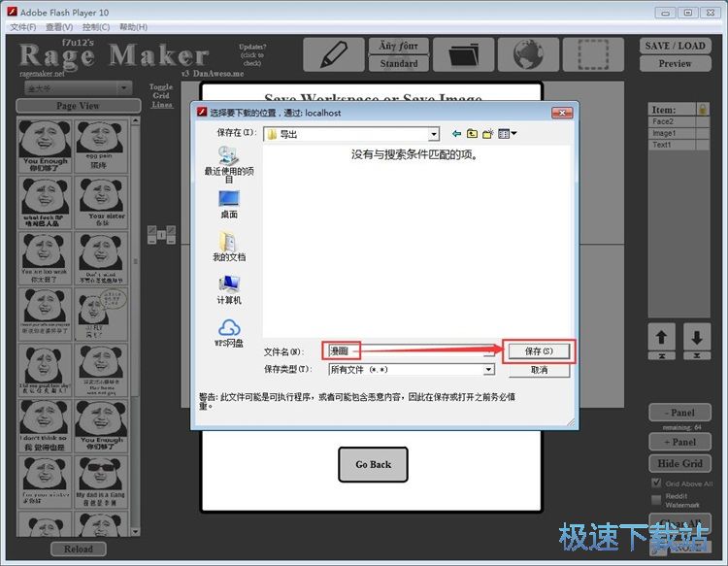The width and height of the screenshot is (728, 566).
Task: Go up one folder level in dialog
Action: coord(472,134)
